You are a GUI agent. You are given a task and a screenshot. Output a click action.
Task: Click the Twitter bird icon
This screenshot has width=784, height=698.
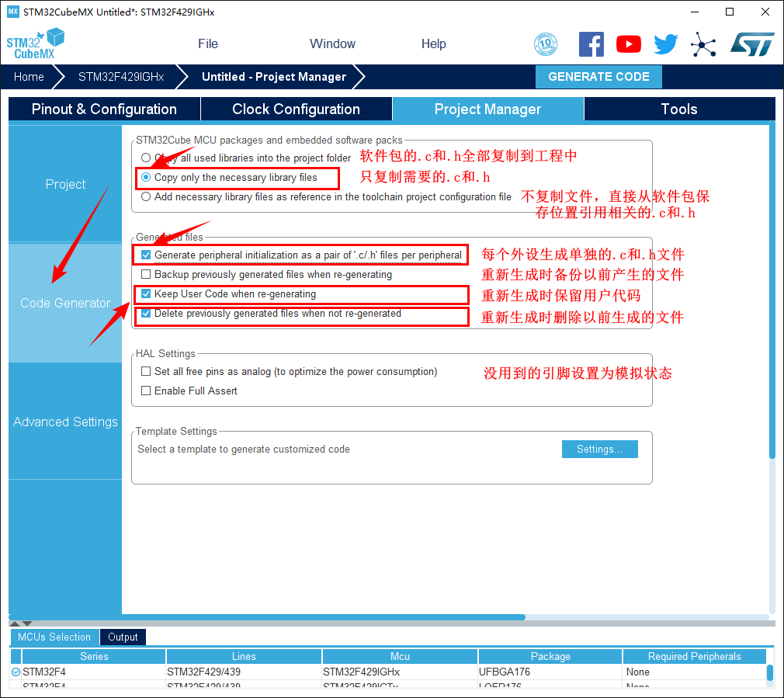pyautogui.click(x=665, y=44)
